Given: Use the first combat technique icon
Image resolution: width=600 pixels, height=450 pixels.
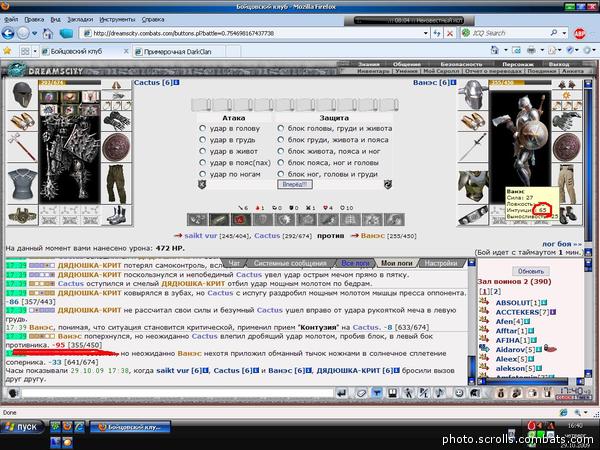Looking at the screenshot, I should (x=197, y=220).
